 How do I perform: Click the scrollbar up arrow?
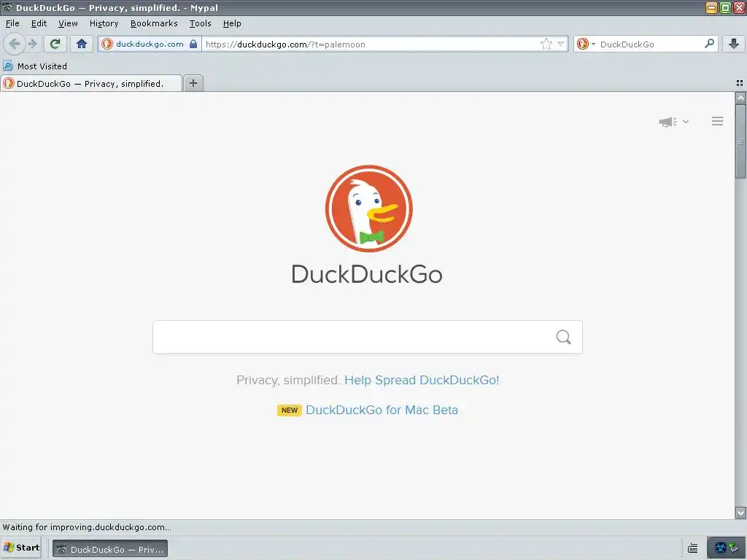click(740, 98)
